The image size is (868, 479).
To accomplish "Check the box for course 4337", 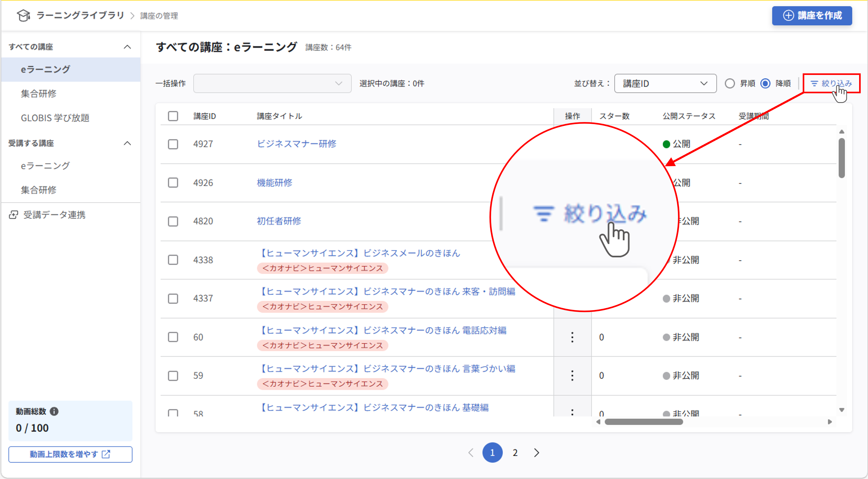I will click(173, 298).
